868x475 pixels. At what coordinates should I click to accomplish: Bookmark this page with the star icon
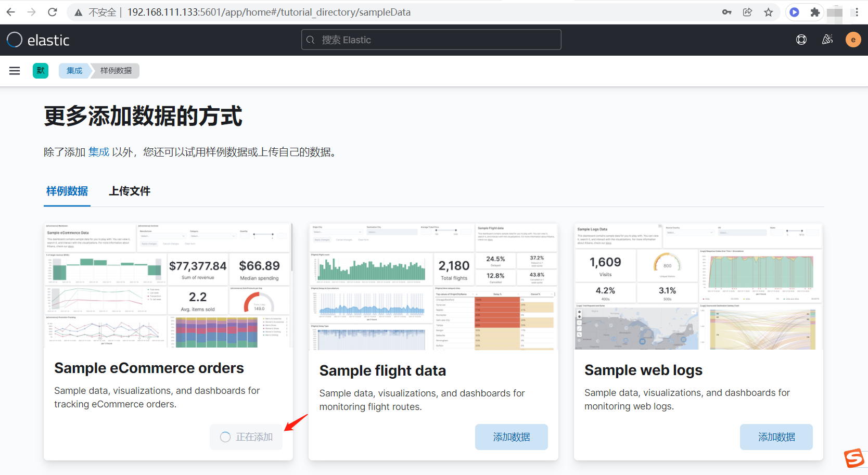[769, 12]
